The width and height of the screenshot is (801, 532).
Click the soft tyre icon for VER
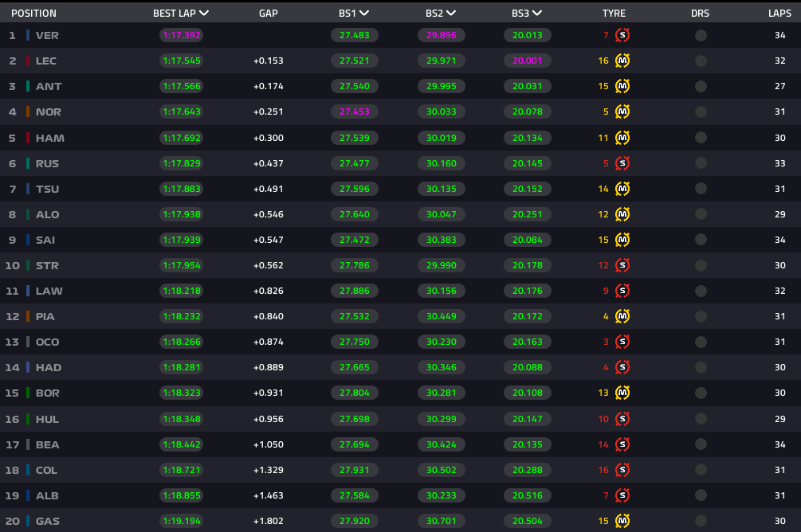tap(622, 35)
